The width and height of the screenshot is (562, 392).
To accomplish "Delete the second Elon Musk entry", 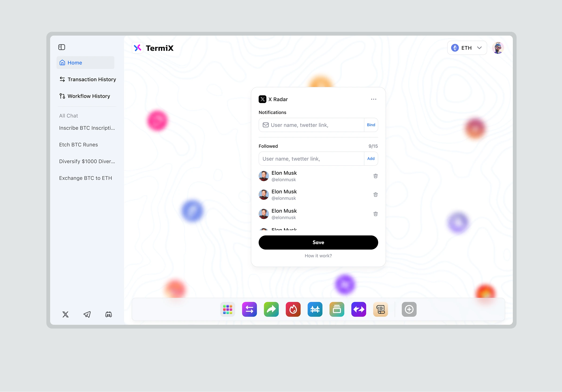I will click(x=375, y=195).
